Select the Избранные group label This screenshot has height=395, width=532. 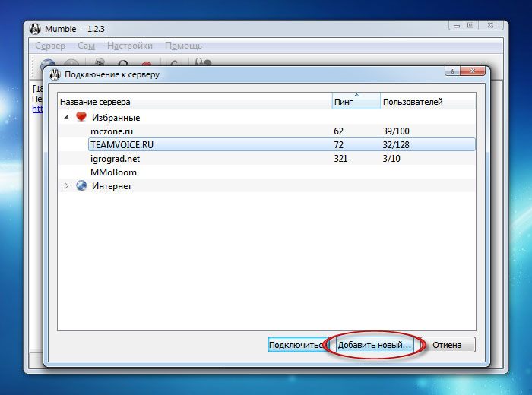(116, 118)
